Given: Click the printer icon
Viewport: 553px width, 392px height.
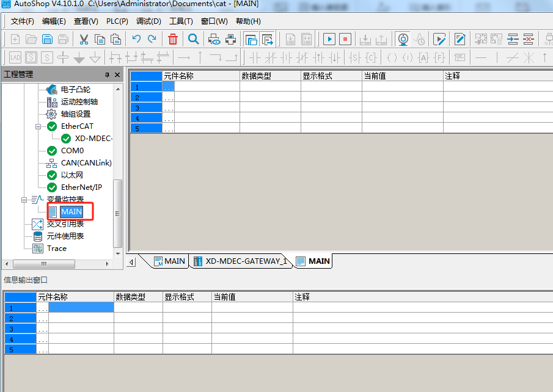Looking at the screenshot, I should (230, 39).
